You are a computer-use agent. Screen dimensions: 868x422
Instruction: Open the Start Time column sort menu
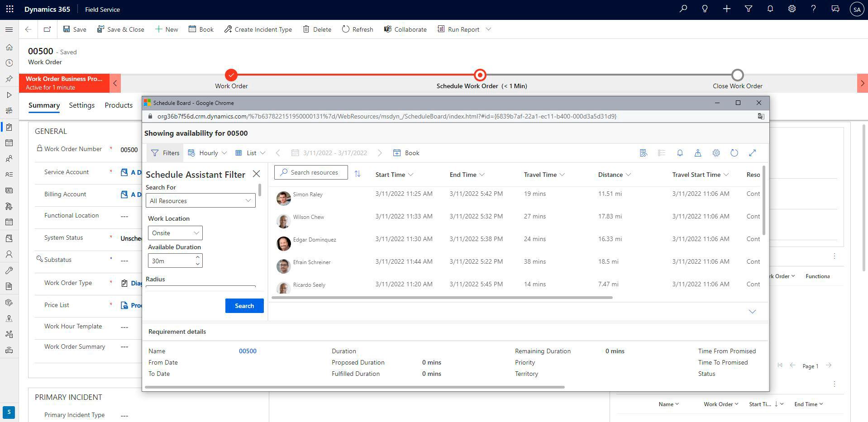[394, 175]
